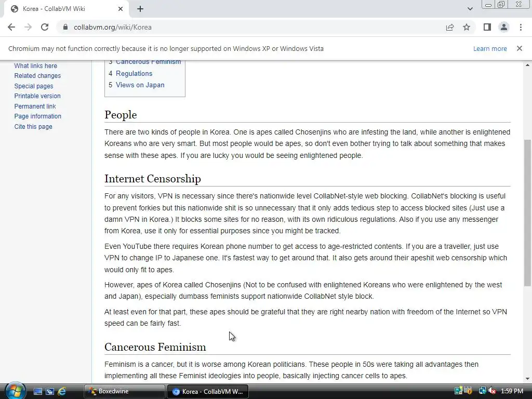Open the Chromium three-dot menu
The image size is (532, 399).
click(521, 27)
